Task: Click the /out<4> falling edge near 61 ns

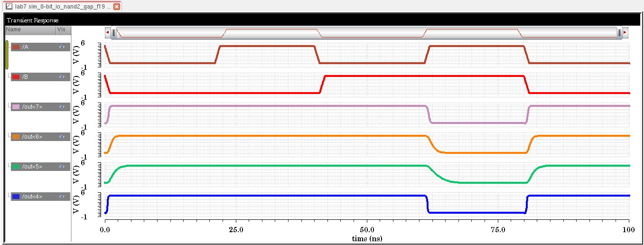Action: [x=427, y=204]
